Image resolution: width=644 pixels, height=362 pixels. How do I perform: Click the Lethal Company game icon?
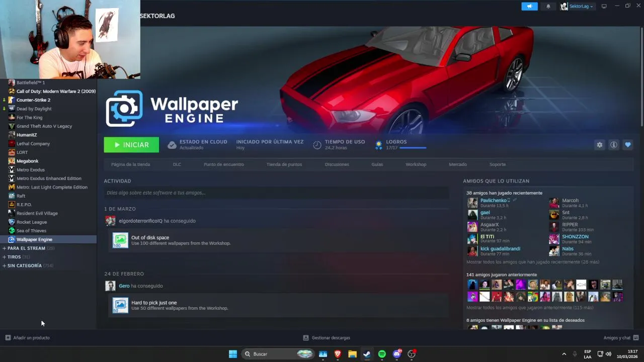click(x=12, y=144)
